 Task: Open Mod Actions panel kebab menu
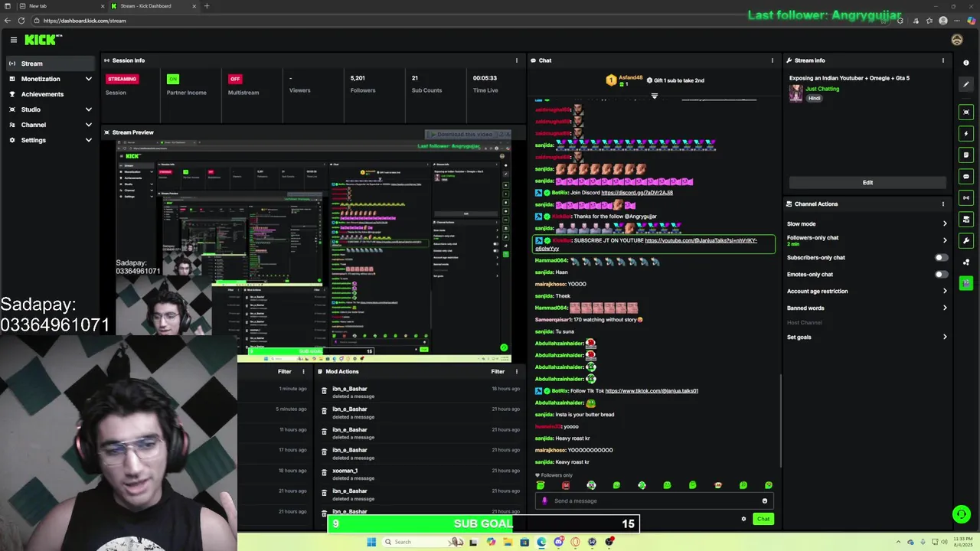point(517,372)
